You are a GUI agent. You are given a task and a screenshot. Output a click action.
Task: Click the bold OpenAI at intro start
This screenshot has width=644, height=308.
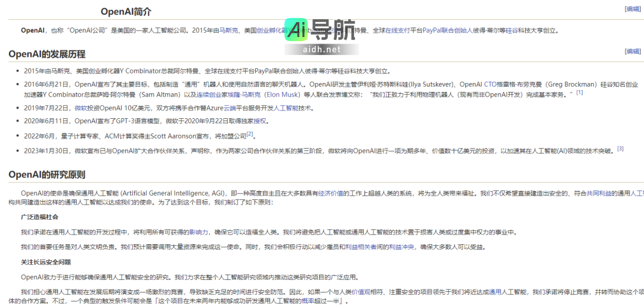click(32, 30)
